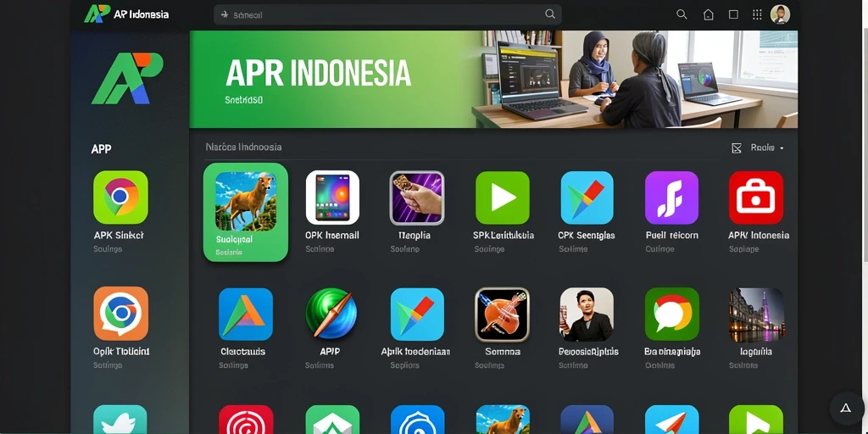The height and width of the screenshot is (434, 868).
Task: Click the 'Somma' app label
Action: click(503, 352)
